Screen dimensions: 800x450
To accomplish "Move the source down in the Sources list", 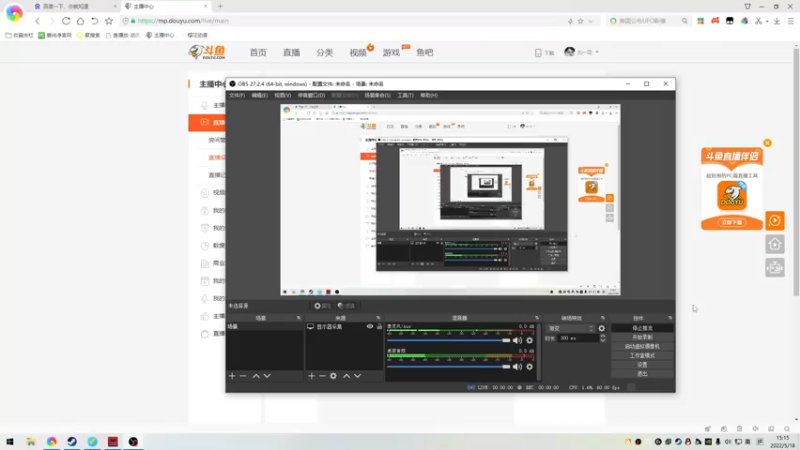I will coord(358,376).
